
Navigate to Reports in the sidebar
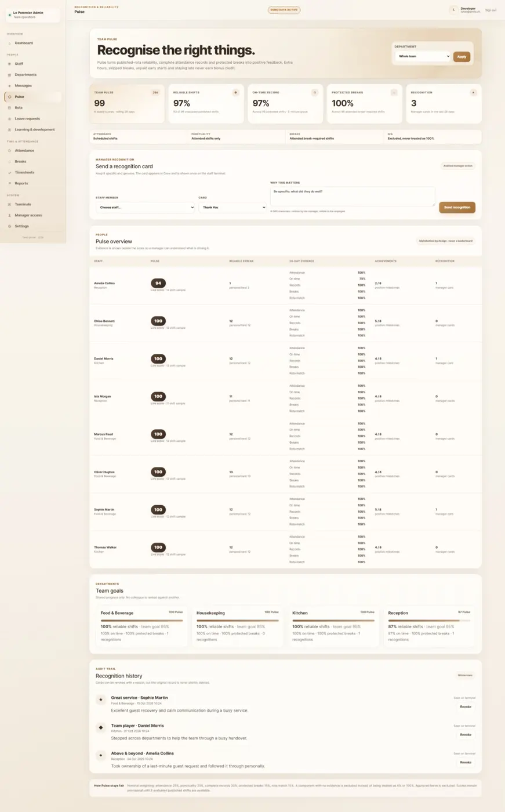[32, 183]
